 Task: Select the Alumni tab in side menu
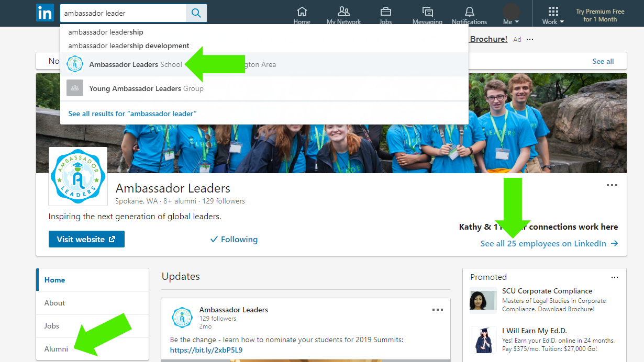point(93,349)
